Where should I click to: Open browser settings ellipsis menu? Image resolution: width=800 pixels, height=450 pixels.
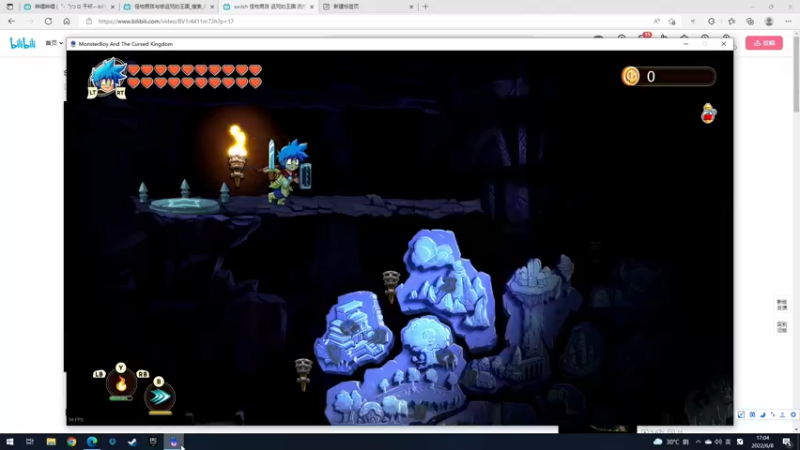pyautogui.click(x=788, y=21)
